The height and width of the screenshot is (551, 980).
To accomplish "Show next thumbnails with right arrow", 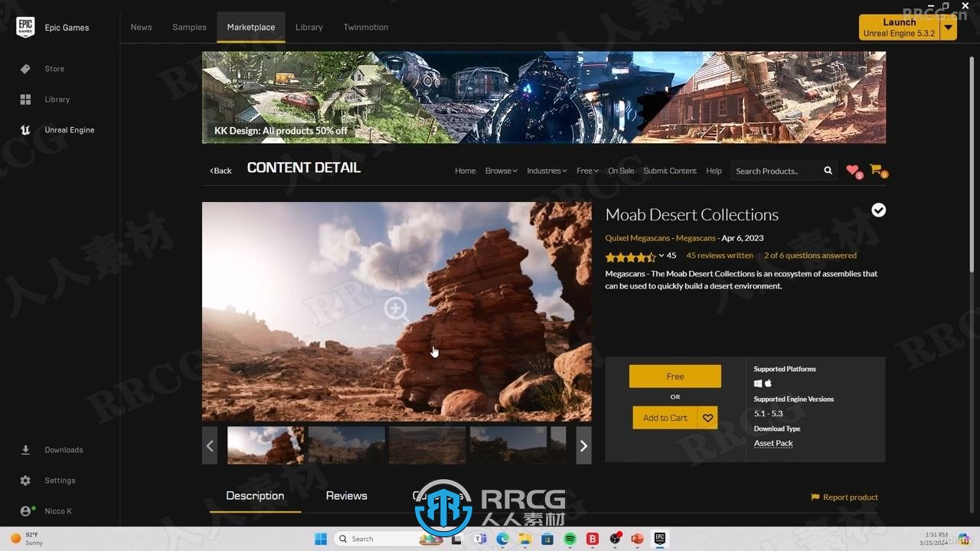I will click(x=583, y=445).
